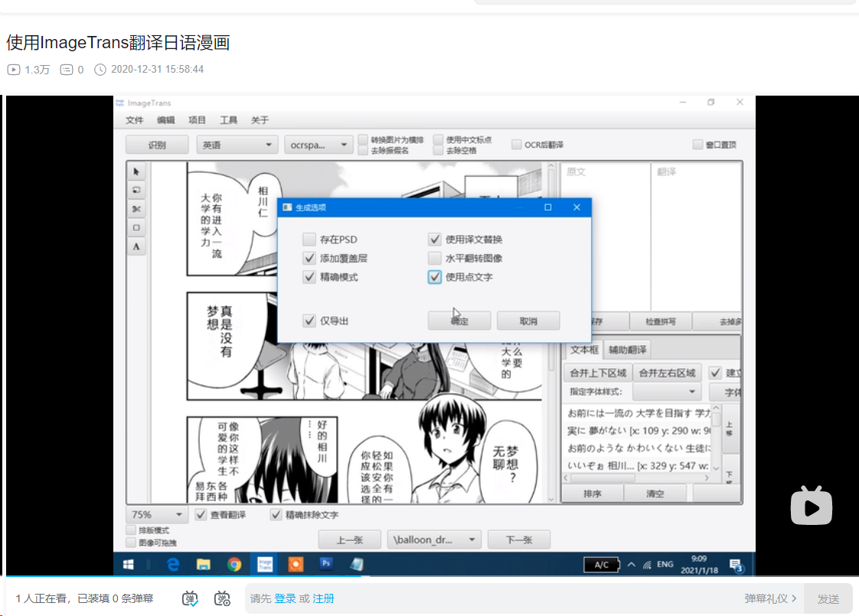Uncheck the 仅导出 checkbox

point(309,321)
